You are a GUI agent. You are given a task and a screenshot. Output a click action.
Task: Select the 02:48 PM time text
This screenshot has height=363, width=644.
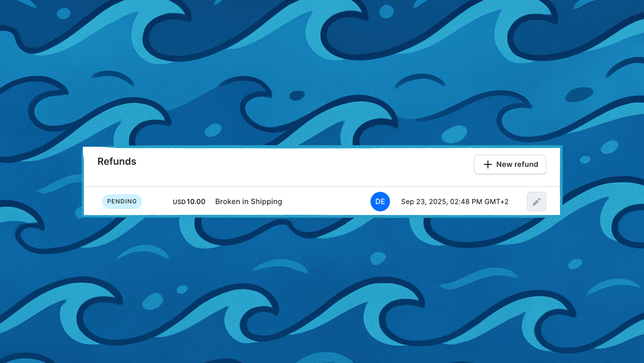466,202
